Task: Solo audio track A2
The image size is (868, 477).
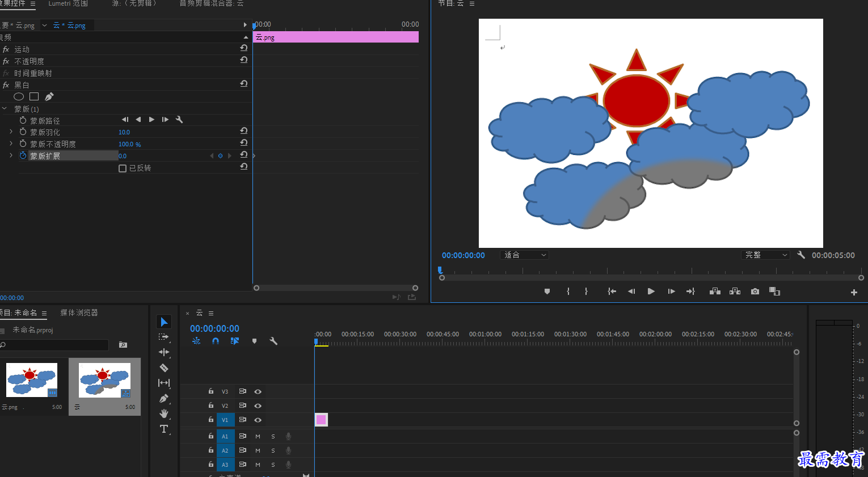Action: coord(273,450)
